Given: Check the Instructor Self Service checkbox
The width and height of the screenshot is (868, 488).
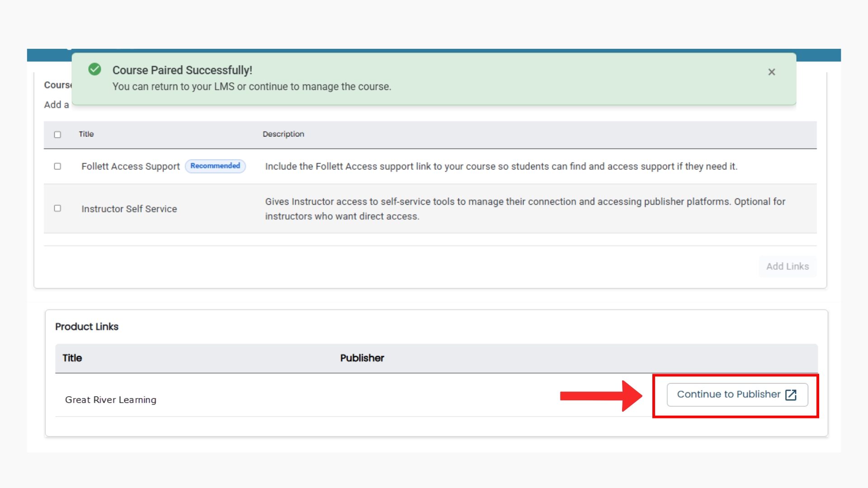Looking at the screenshot, I should click(57, 208).
